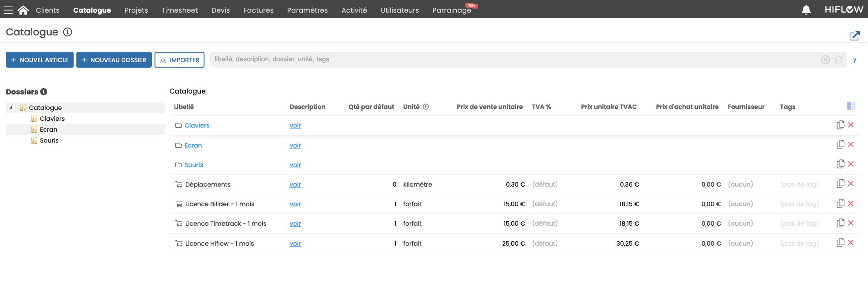
Task: Click the Déplacements article label
Action: [x=208, y=184]
